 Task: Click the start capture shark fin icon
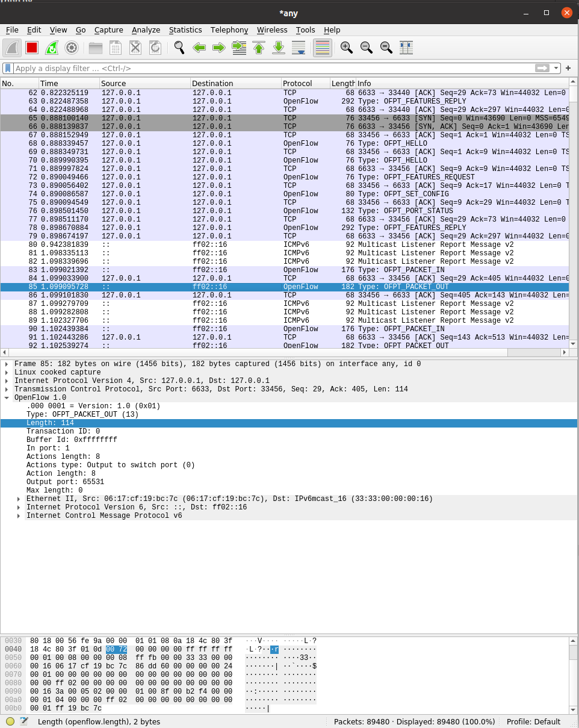pyautogui.click(x=12, y=48)
